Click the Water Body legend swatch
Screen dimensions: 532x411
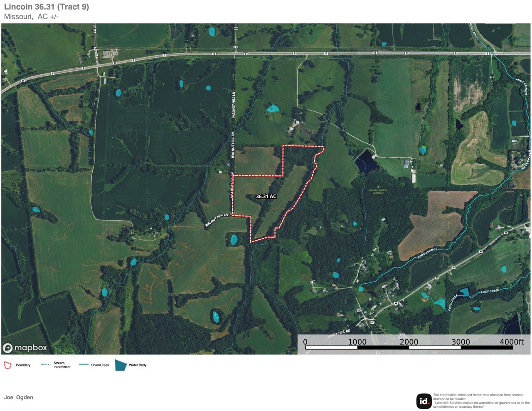coord(121,365)
